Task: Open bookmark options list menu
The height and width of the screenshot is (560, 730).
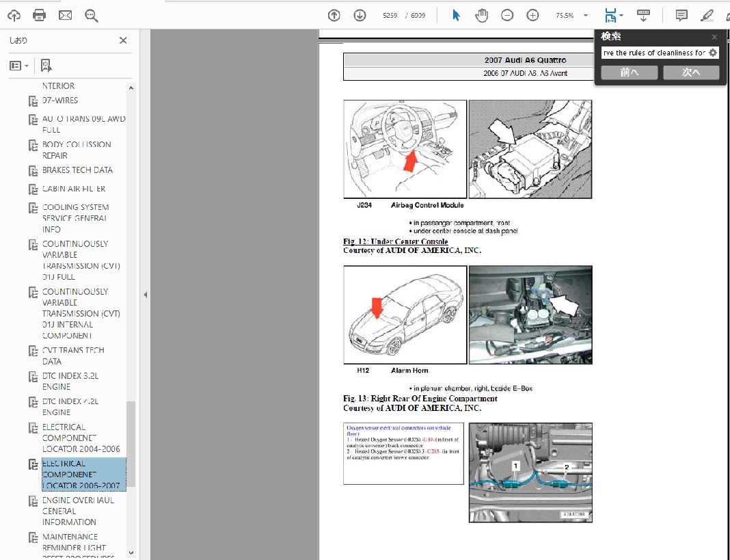Action: 19,66
